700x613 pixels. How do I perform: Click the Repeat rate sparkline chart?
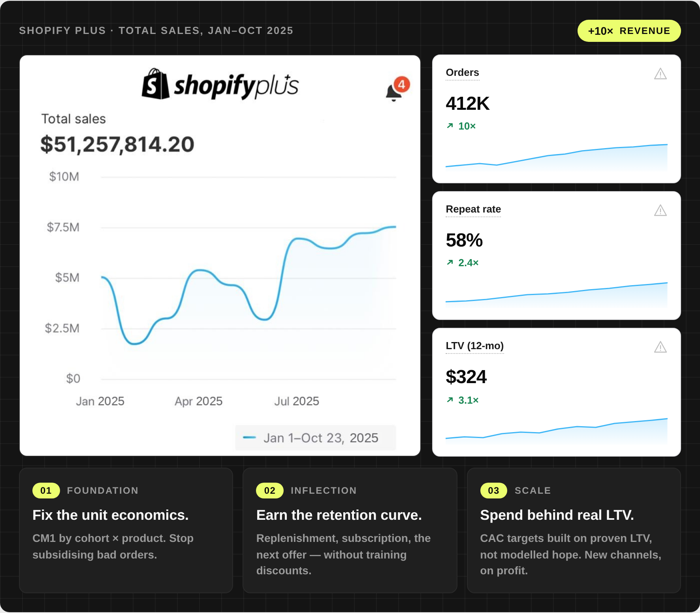click(x=556, y=295)
